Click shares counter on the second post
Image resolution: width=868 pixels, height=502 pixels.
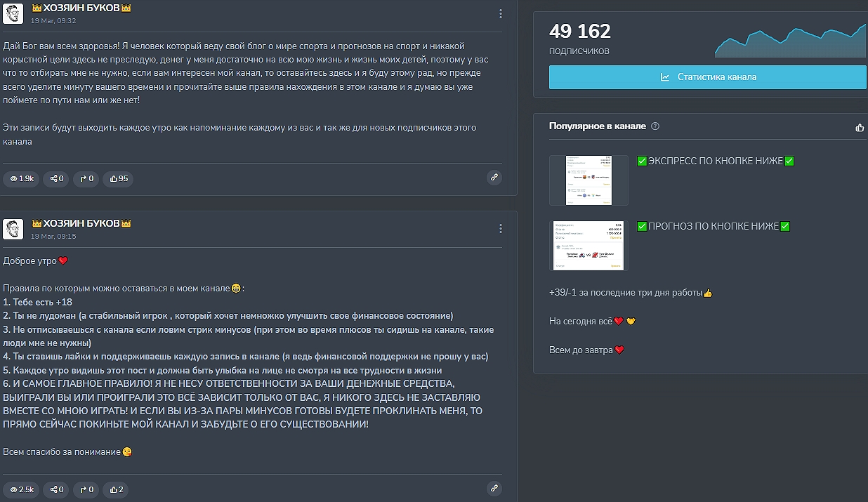(56, 489)
